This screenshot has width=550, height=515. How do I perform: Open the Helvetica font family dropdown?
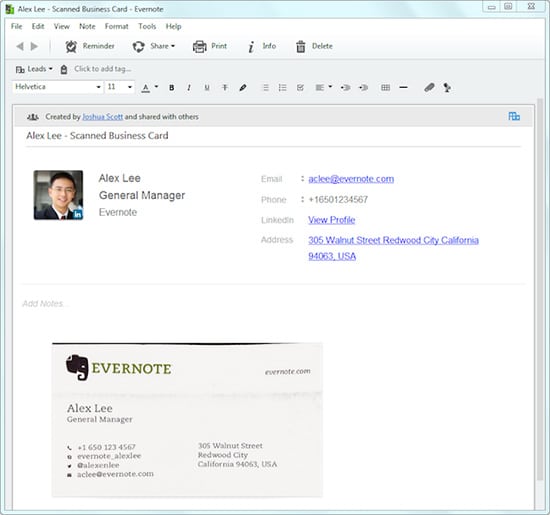coord(58,87)
